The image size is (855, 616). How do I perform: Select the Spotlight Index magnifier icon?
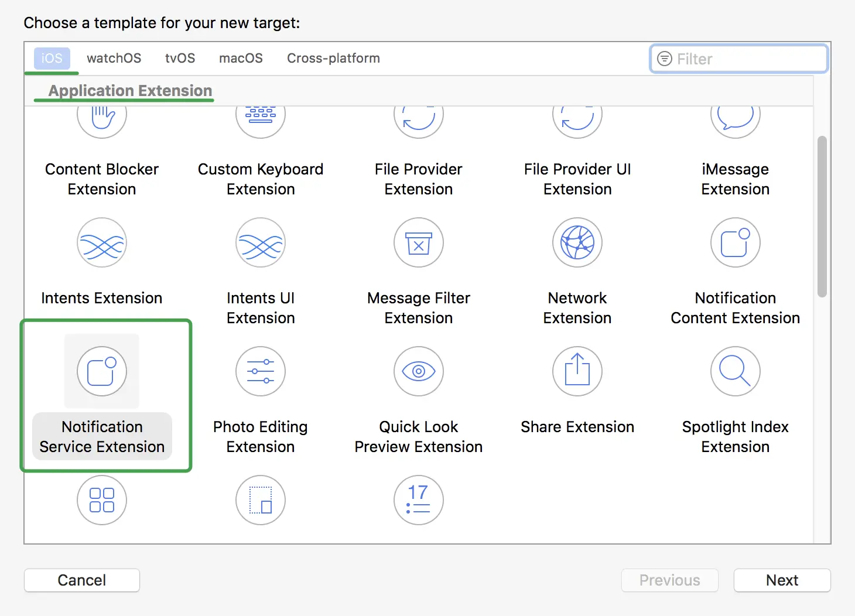736,371
